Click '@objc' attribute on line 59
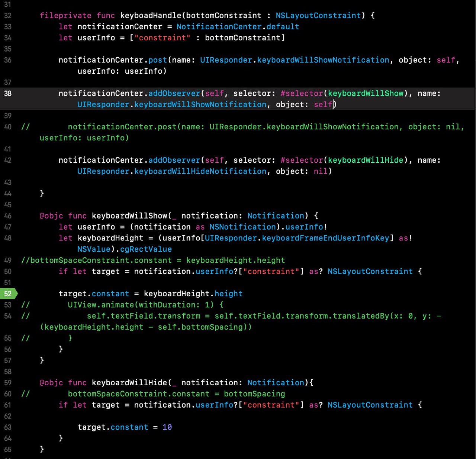The height and width of the screenshot is (459, 476). [x=51, y=383]
